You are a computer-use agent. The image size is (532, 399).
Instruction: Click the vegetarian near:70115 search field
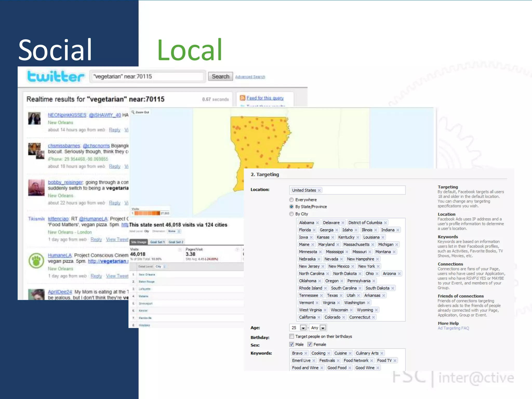pyautogui.click(x=147, y=77)
